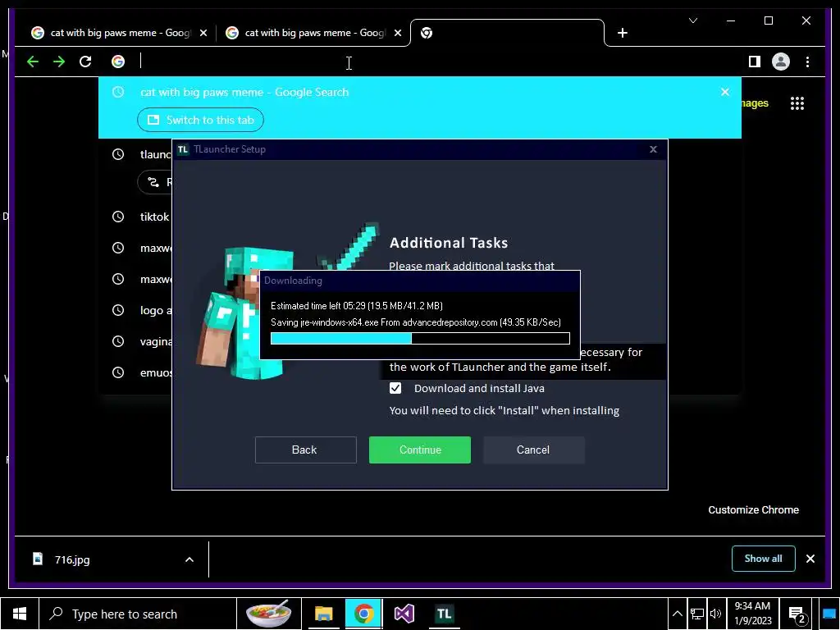Click the Downloading dialog title
The height and width of the screenshot is (630, 840).
(293, 281)
